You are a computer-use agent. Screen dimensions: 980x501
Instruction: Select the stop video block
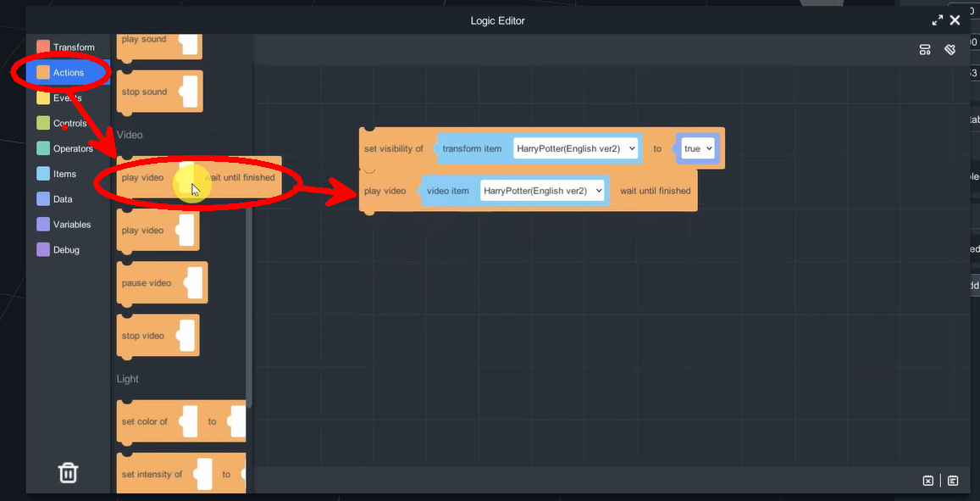[142, 336]
